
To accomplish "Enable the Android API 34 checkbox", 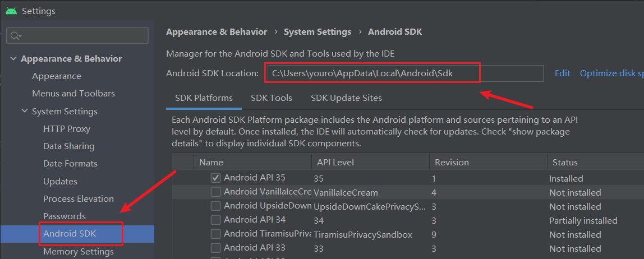I will [x=215, y=220].
